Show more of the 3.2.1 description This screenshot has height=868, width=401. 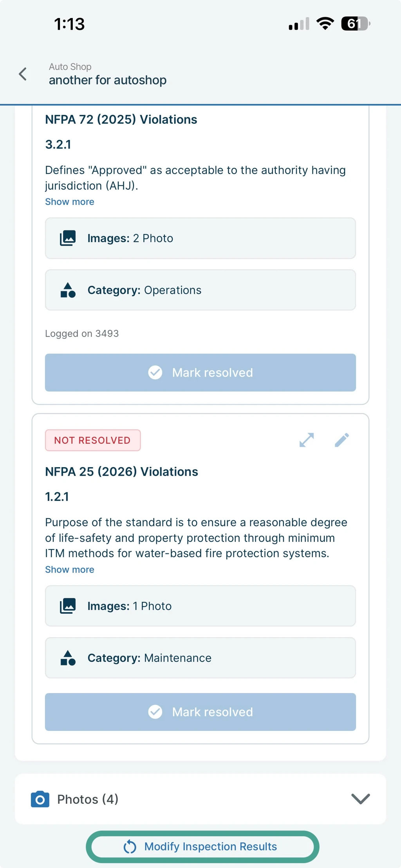point(70,201)
